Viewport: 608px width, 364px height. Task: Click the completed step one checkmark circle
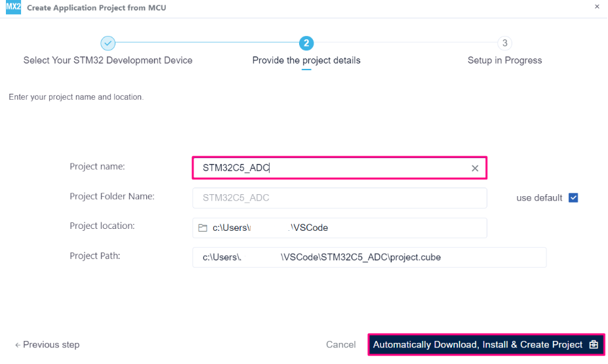(108, 43)
